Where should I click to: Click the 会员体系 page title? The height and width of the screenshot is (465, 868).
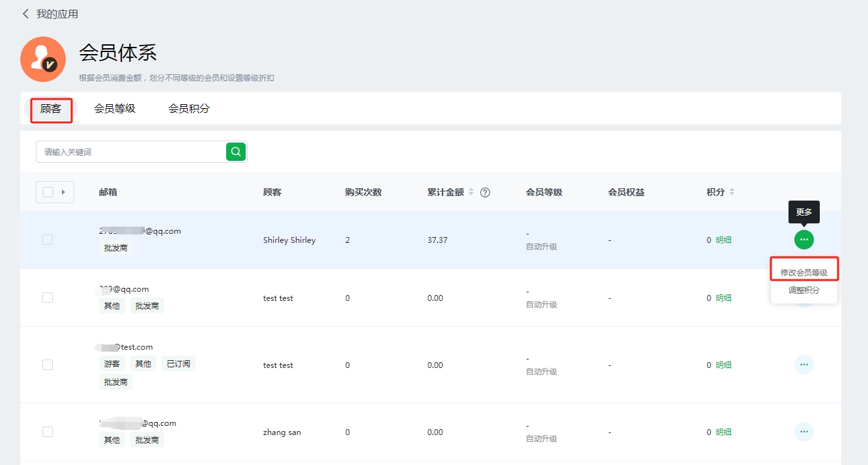(x=118, y=53)
